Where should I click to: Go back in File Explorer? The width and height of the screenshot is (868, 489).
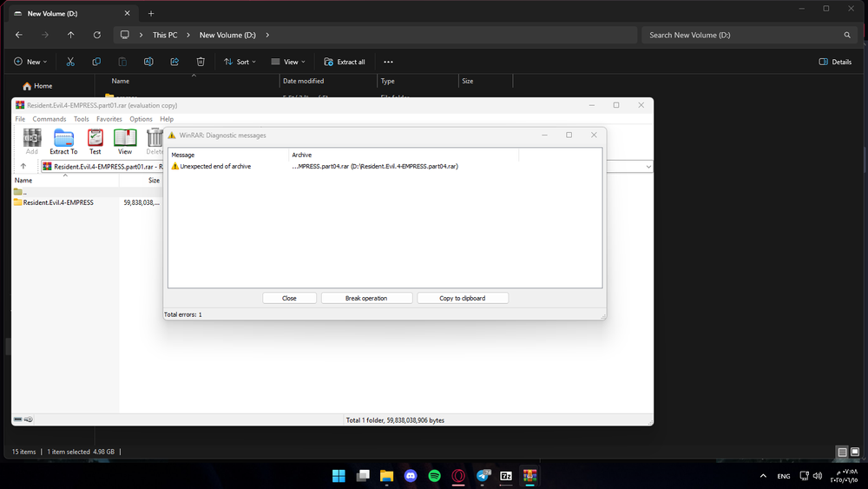pos(19,35)
